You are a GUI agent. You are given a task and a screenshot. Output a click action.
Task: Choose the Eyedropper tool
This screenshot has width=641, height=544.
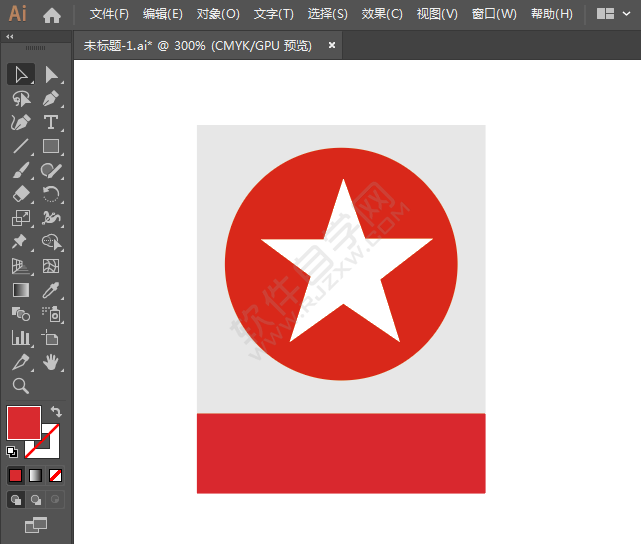pyautogui.click(x=51, y=290)
